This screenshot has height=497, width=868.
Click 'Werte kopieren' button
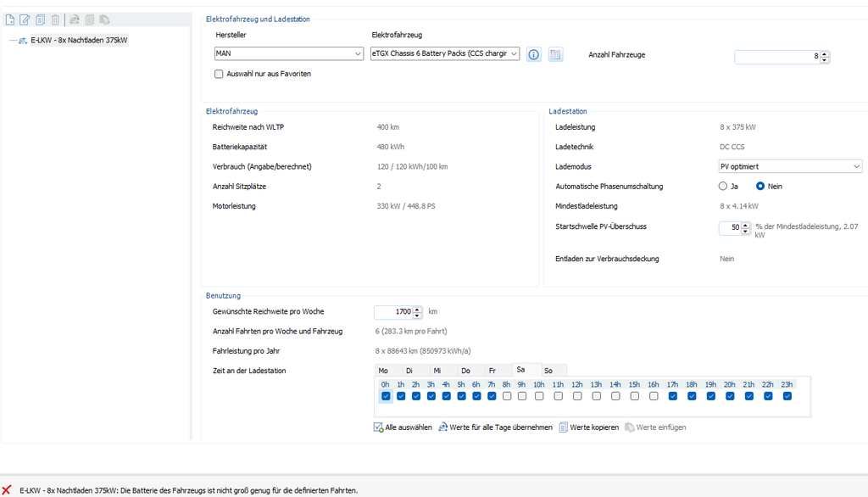589,427
